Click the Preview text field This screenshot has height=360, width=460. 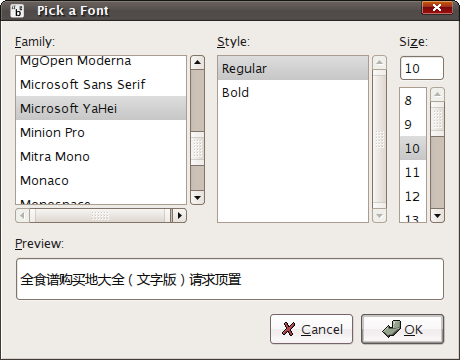(230, 279)
